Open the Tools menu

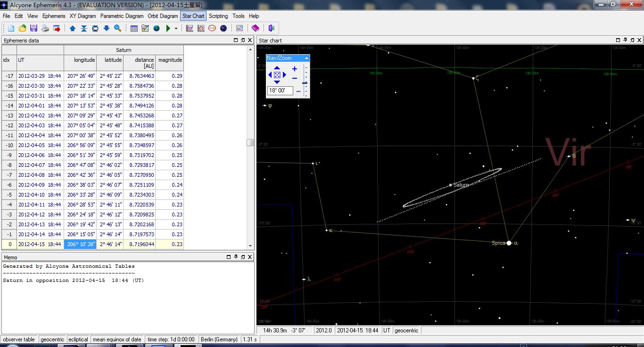click(239, 16)
